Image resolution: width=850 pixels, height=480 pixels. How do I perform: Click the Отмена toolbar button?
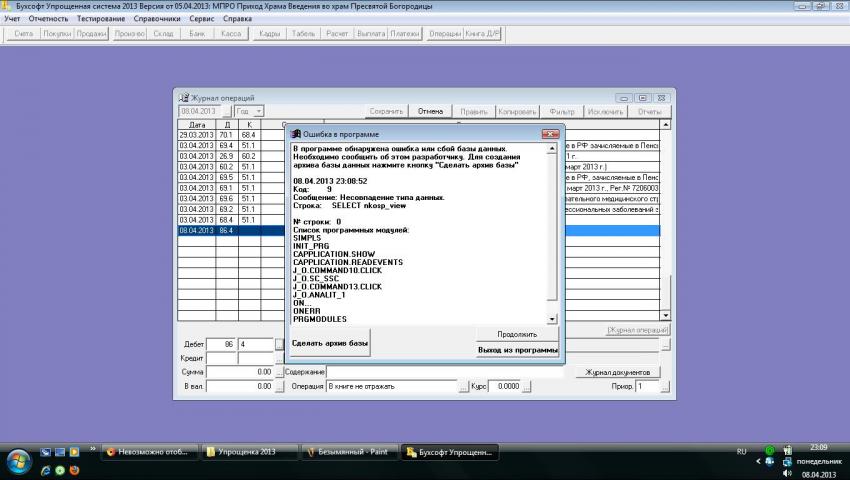click(430, 111)
